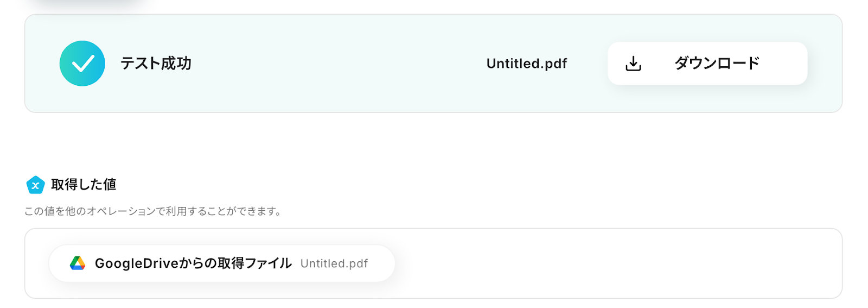Click empty space inside the acquired values box
This screenshot has height=308, width=868.
point(597,263)
